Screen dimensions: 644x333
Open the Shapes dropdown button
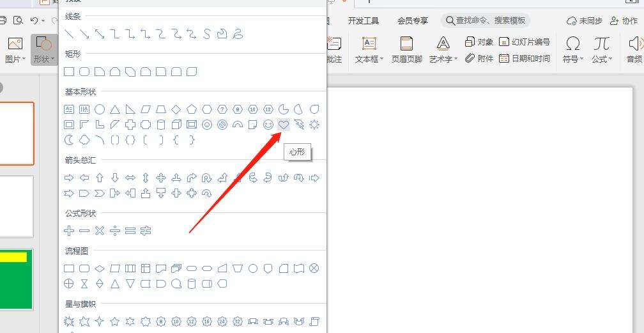pos(44,50)
